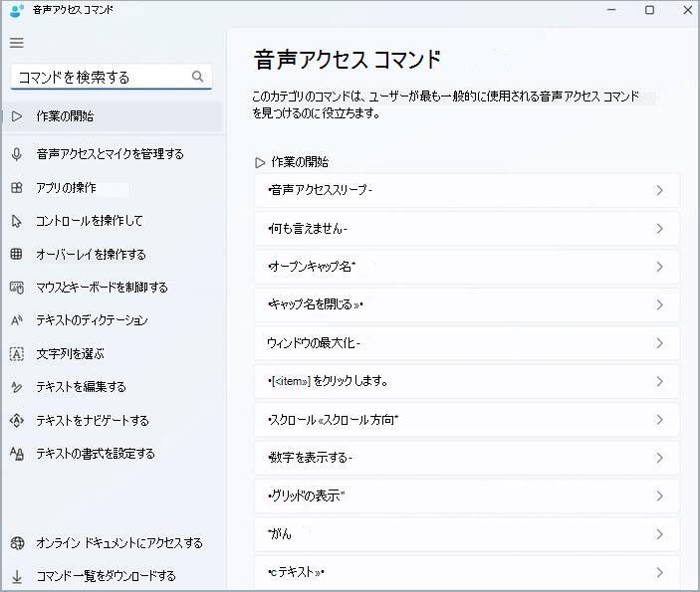Open テキストの書式を設定する category
The image size is (700, 592).
pyautogui.click(x=113, y=454)
